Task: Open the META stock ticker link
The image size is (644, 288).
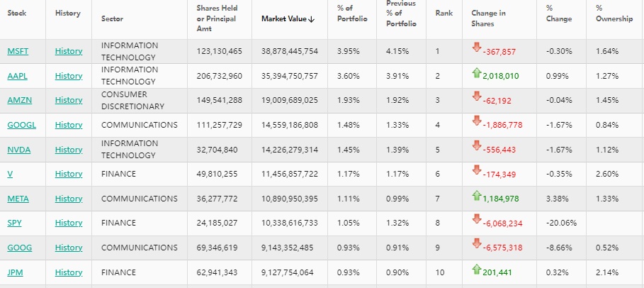Action: pyautogui.click(x=17, y=199)
